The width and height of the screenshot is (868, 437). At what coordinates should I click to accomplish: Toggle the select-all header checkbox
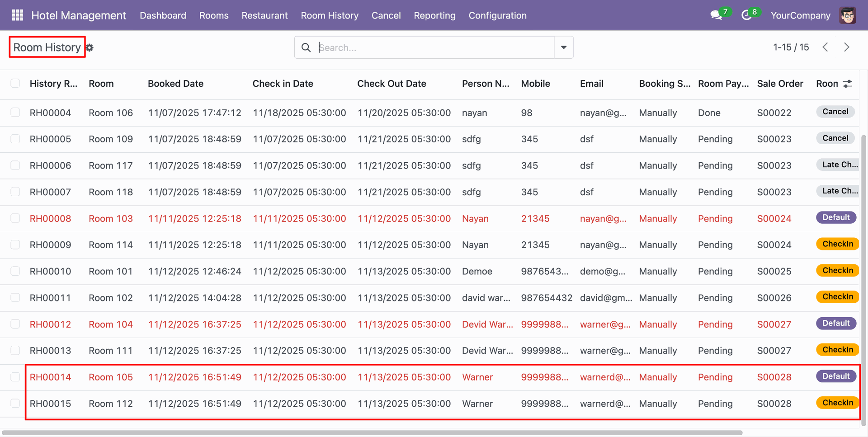pos(15,83)
